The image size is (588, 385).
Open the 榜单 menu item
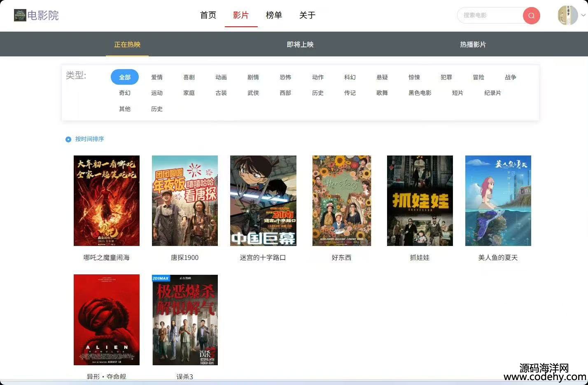pyautogui.click(x=274, y=15)
